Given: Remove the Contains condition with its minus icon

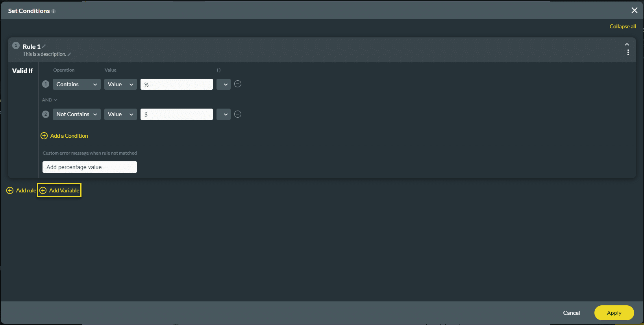Looking at the screenshot, I should tap(237, 84).
